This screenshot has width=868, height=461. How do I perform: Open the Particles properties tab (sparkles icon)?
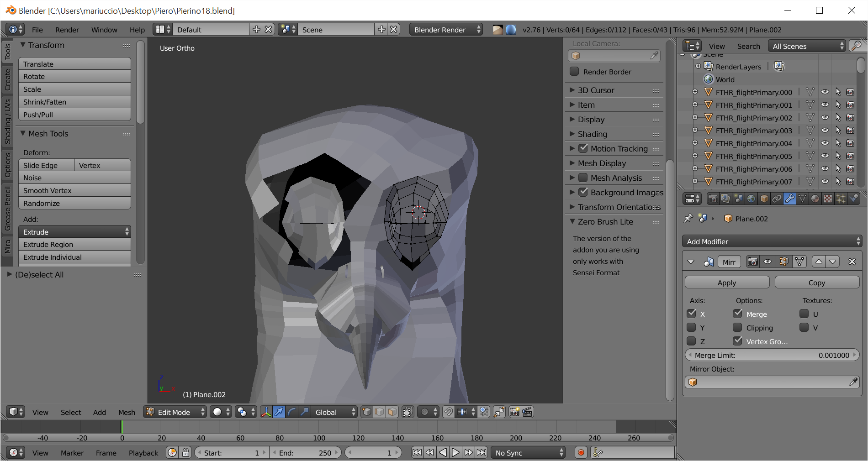[841, 199]
